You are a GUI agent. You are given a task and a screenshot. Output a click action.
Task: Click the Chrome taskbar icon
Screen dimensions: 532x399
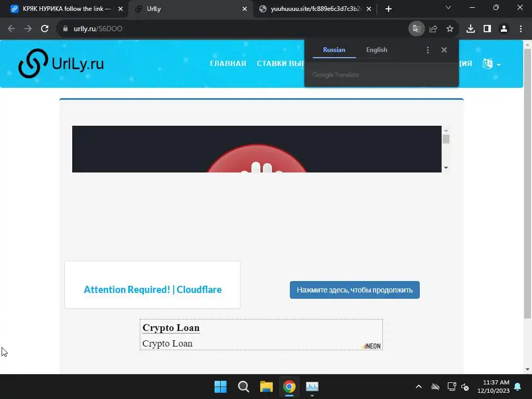click(289, 387)
